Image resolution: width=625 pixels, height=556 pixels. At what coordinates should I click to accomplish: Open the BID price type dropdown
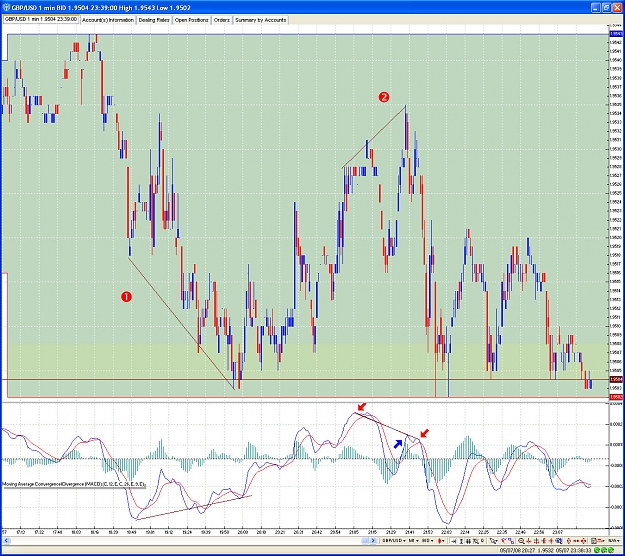(x=427, y=541)
